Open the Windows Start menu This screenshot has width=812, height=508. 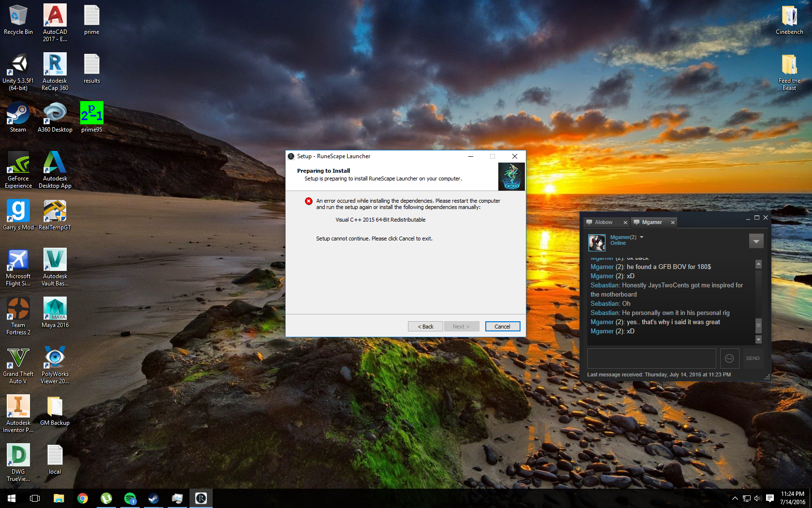[x=12, y=498]
